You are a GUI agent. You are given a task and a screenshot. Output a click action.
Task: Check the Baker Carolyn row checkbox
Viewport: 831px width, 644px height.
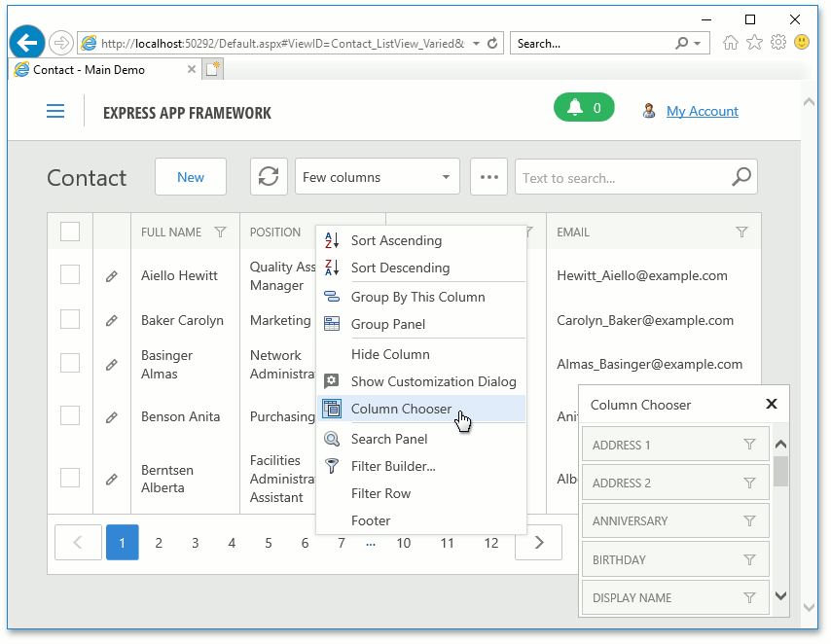[70, 320]
